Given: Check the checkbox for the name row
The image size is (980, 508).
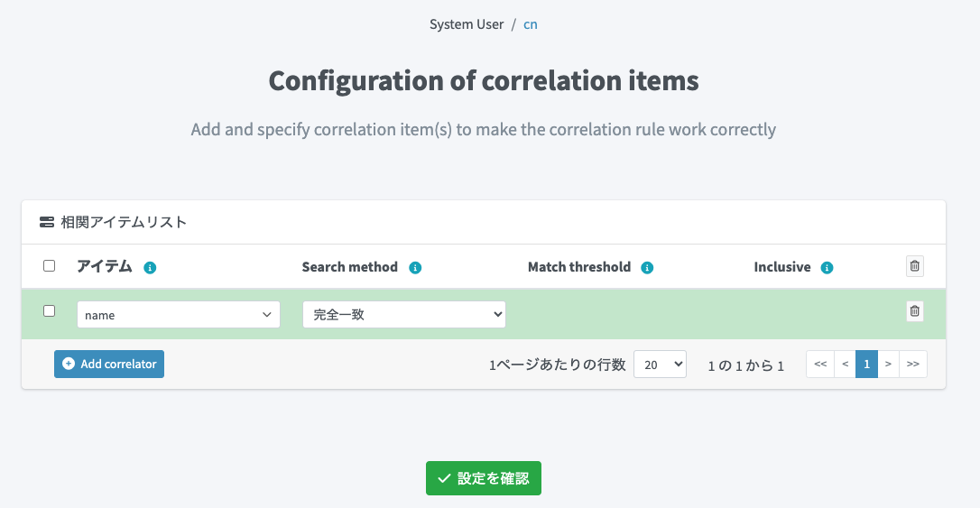Looking at the screenshot, I should click(50, 311).
